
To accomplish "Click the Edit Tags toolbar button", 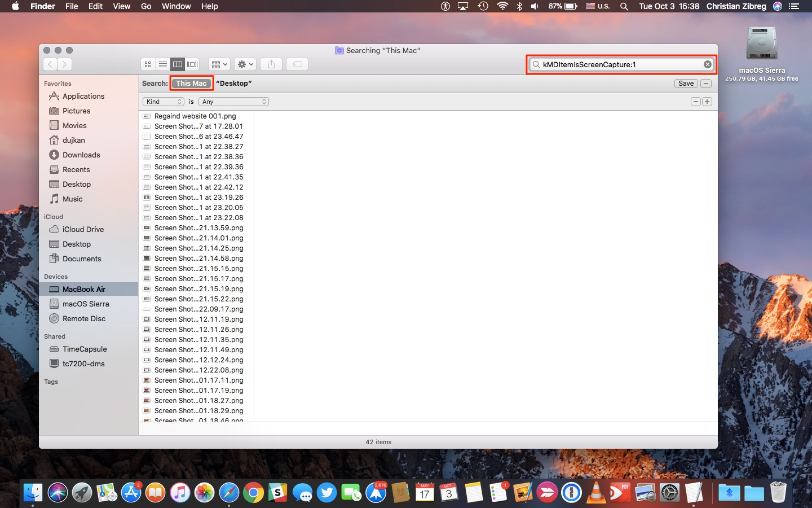I will 297,64.
